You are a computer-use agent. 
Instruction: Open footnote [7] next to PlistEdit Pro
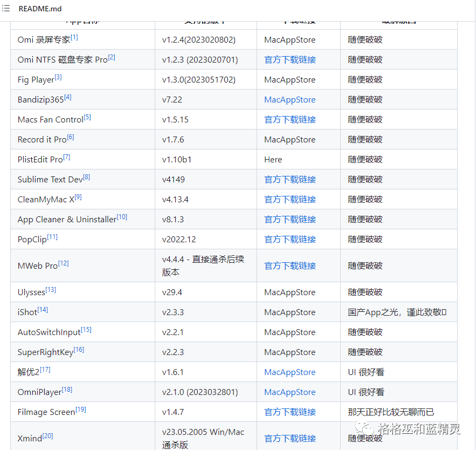pos(66,157)
